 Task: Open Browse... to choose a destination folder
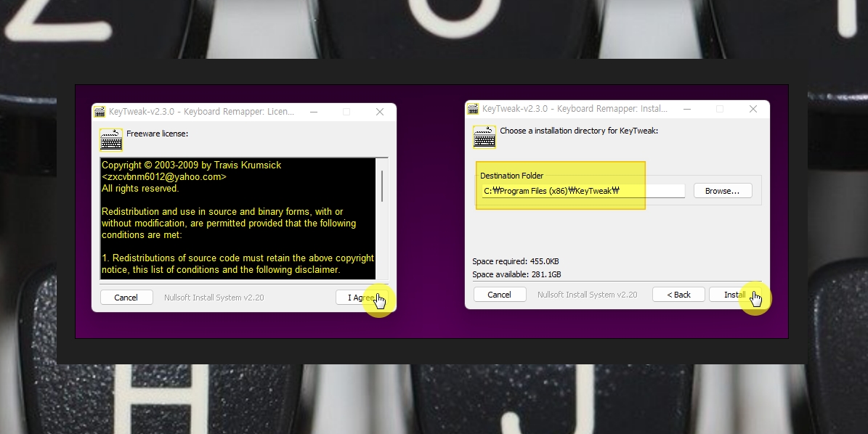[723, 191]
